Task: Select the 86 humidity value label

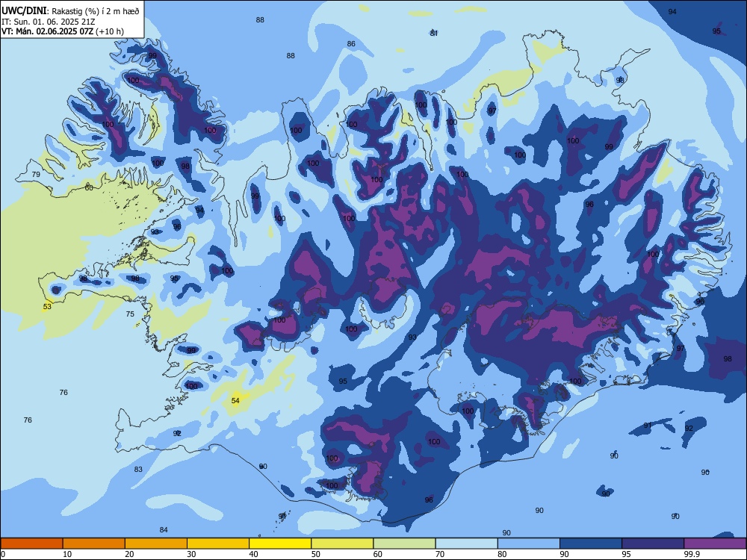Action: (x=351, y=44)
